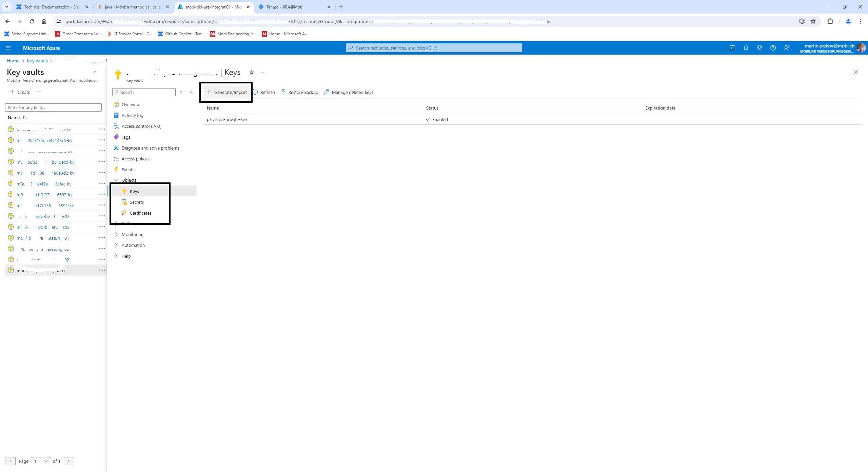Screen dimensions: 868x472
Task: Click the pxlvision-private-key link
Action: click(x=226, y=119)
